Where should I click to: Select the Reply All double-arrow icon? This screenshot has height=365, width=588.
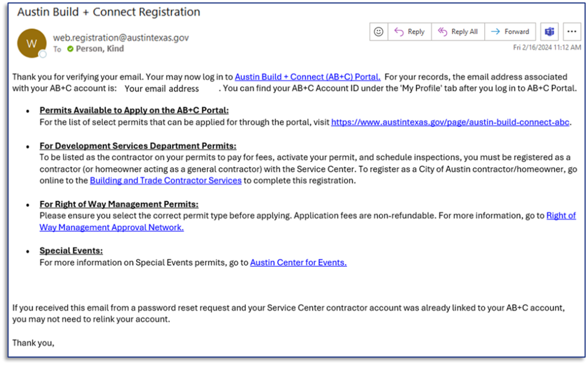(443, 32)
